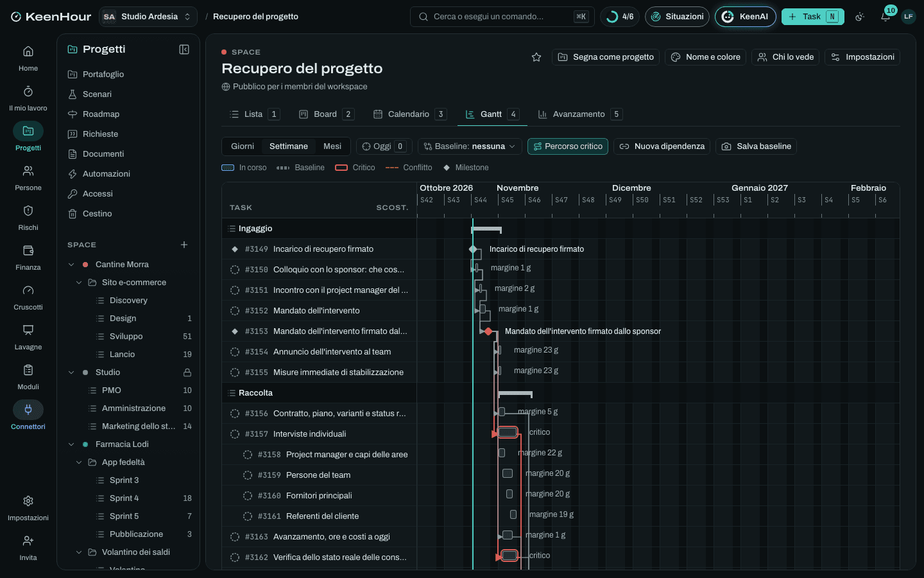Toggle the Percorso critico highlight

pyautogui.click(x=568, y=146)
